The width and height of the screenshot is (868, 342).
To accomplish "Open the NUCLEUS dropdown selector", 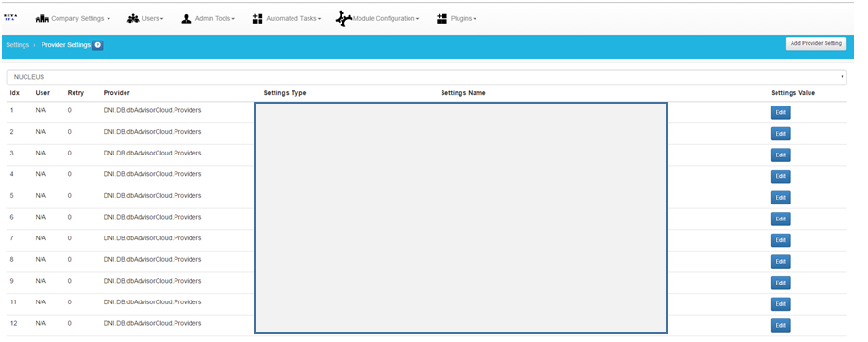I will 426,77.
